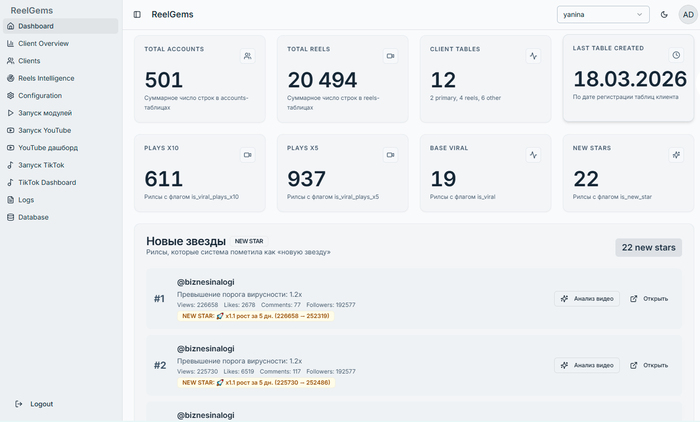Click Анализ видео for reel #1

[x=587, y=299]
